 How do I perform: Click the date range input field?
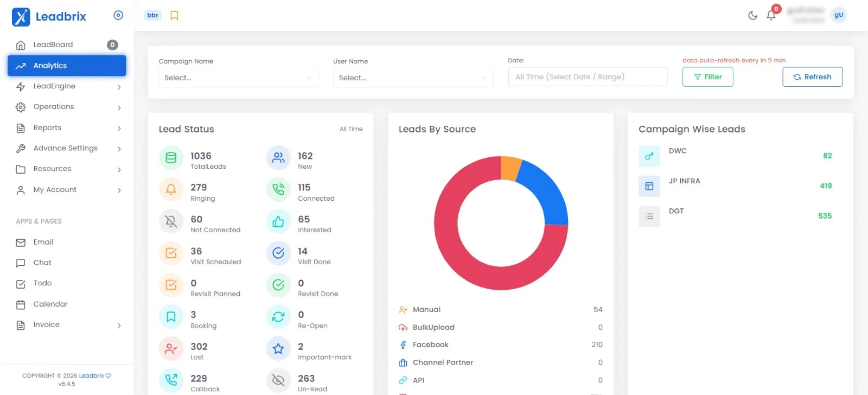(588, 77)
